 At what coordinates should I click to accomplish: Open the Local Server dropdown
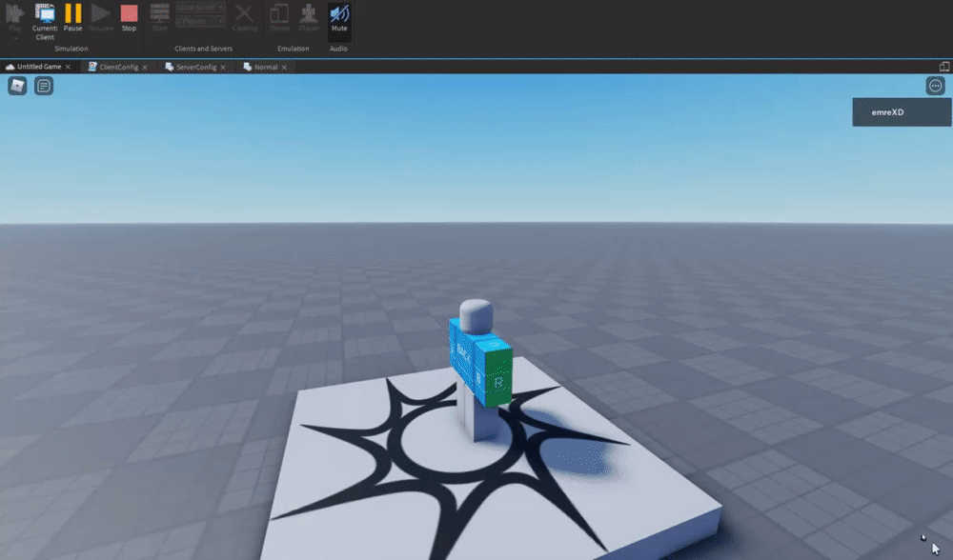click(200, 8)
